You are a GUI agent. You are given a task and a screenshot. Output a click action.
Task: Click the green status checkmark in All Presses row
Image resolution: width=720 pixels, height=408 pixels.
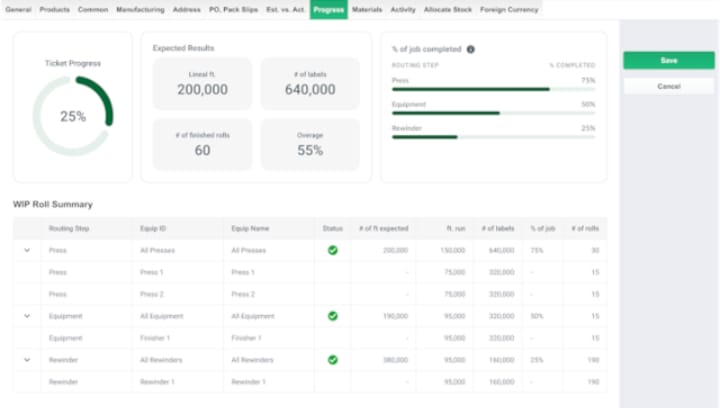point(333,250)
